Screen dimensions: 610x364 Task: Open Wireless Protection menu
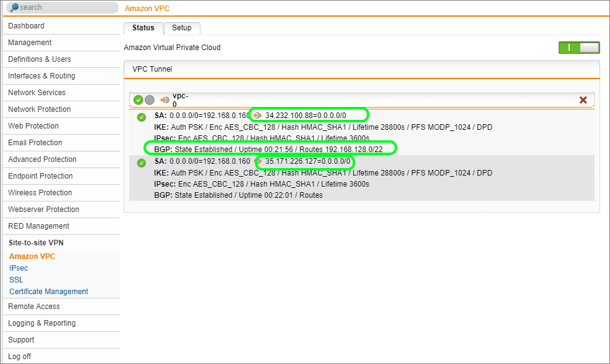point(61,193)
